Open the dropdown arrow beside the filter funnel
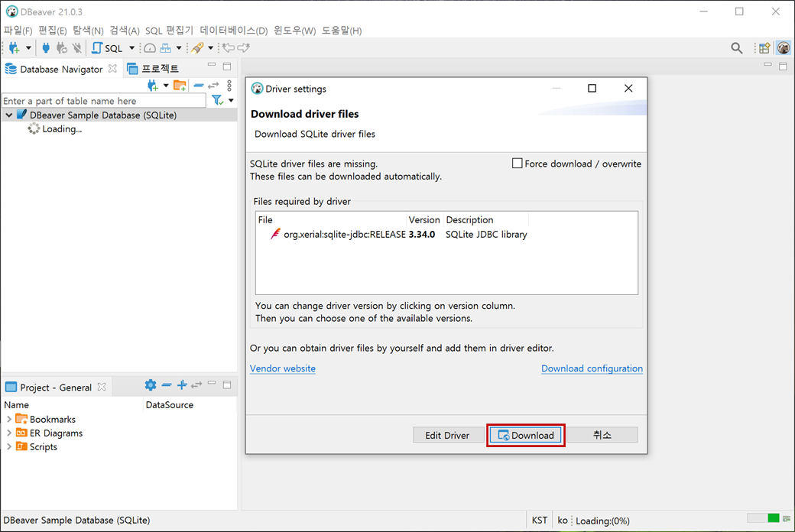The height and width of the screenshot is (532, 795). tap(231, 100)
